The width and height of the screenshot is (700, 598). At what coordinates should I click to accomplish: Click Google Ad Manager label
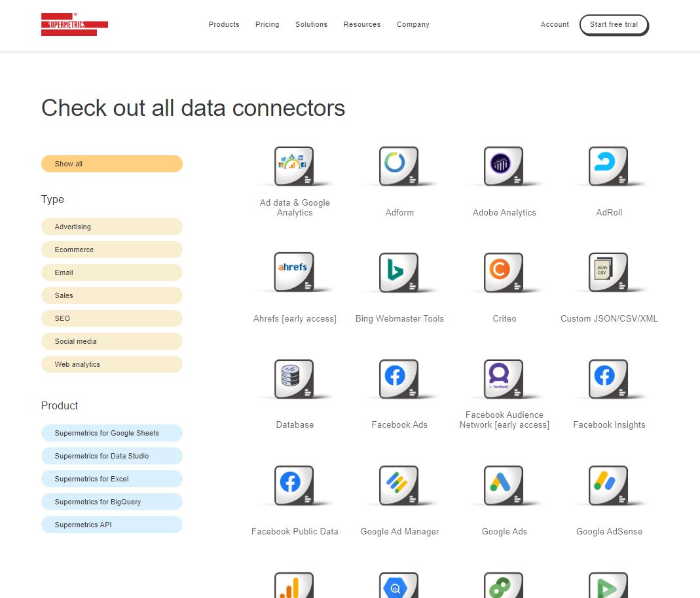pos(399,531)
